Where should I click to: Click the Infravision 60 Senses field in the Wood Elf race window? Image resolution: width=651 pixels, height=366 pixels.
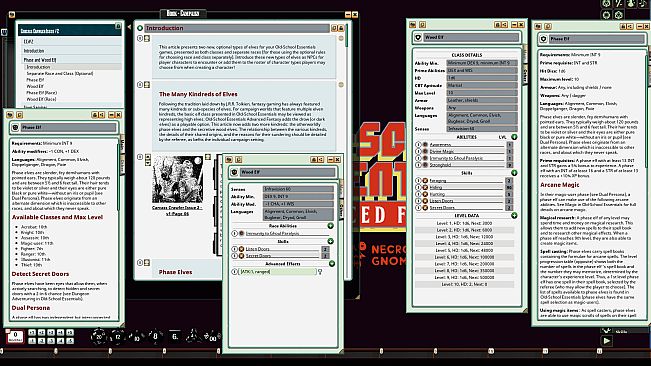coord(298,189)
